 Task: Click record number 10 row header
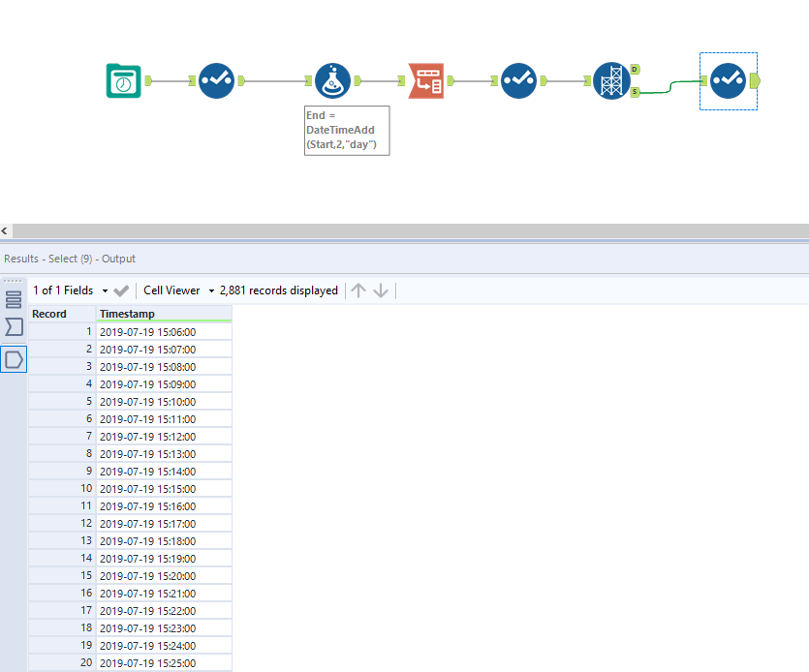tap(62, 489)
